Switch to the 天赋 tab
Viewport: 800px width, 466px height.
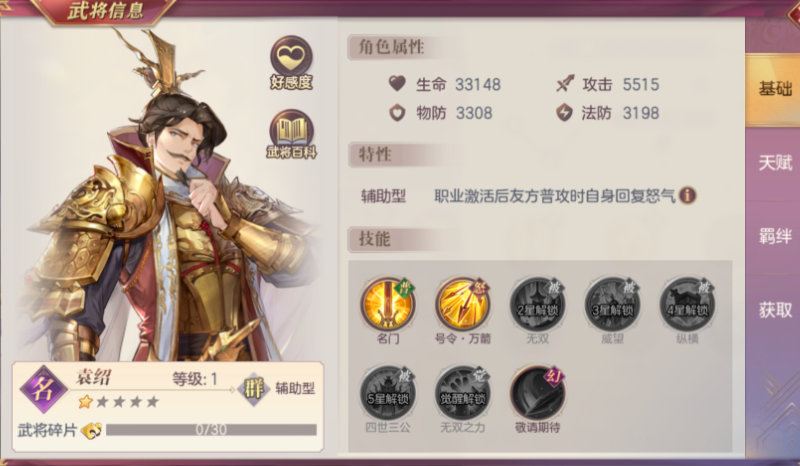point(773,163)
